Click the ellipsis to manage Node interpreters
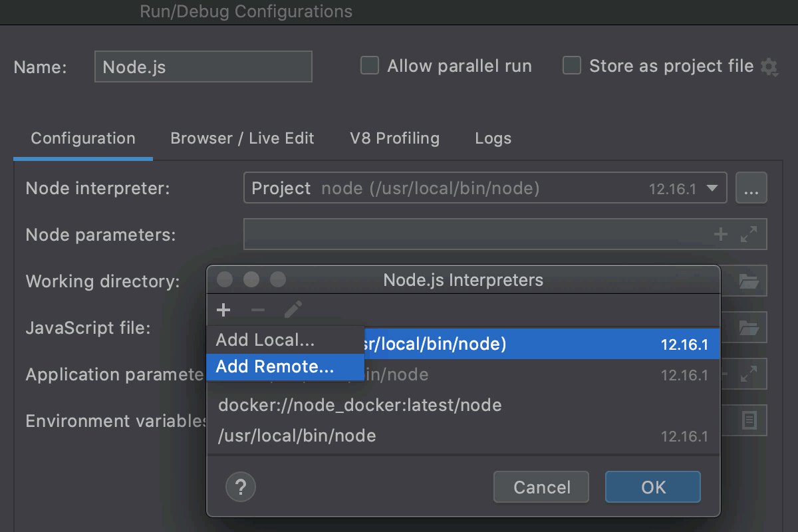The height and width of the screenshot is (532, 798). click(751, 188)
